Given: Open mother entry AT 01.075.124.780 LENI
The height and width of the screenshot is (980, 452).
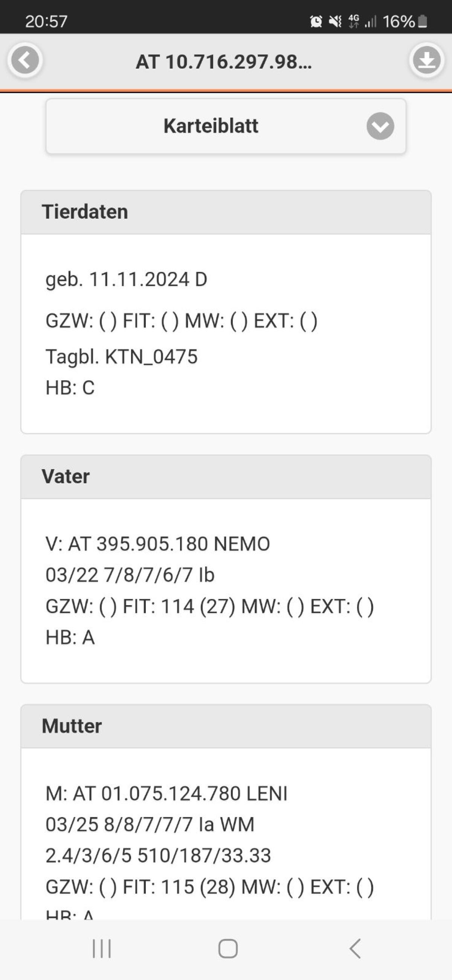Looking at the screenshot, I should 166,793.
